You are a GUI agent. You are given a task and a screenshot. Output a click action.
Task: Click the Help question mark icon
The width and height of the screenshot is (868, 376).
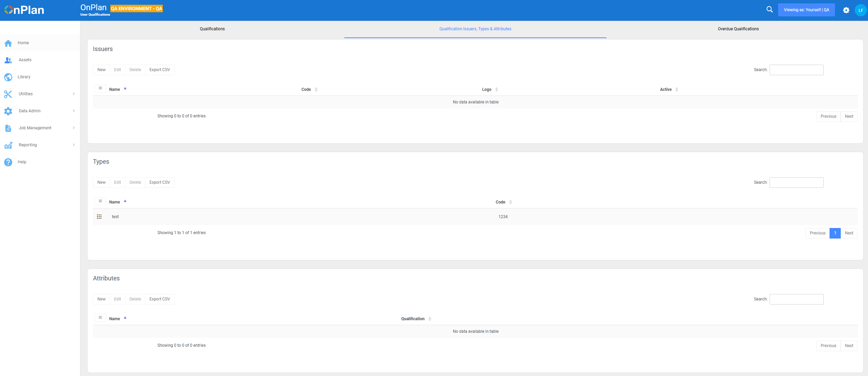pos(8,162)
